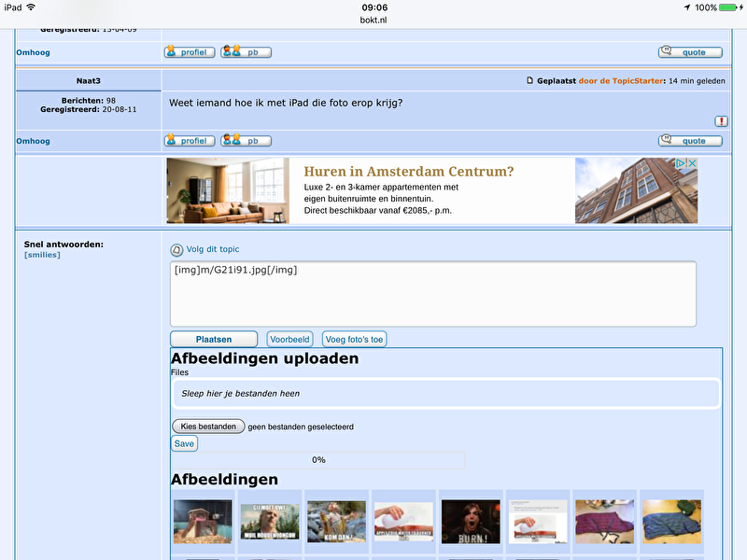Click the BURN meme thumbnail under Afbeeldingen

pyautogui.click(x=469, y=521)
